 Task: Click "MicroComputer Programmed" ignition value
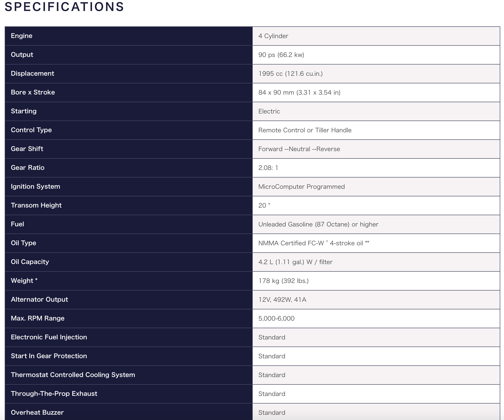point(301,187)
